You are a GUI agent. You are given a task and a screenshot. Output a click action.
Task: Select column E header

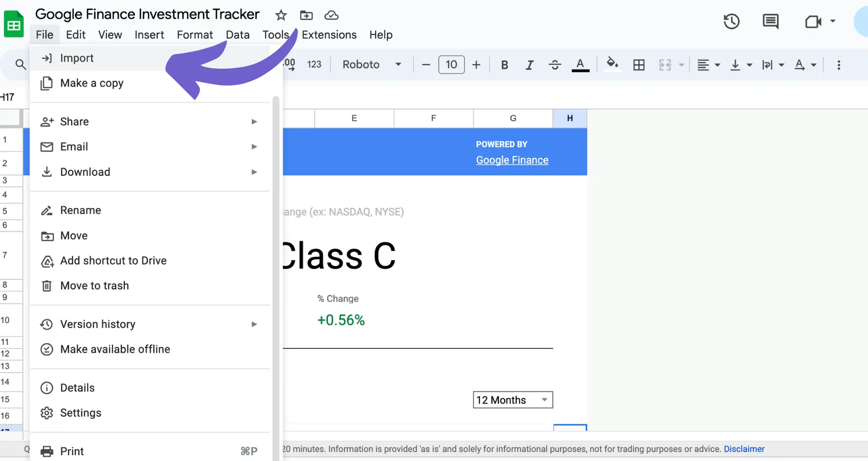[354, 118]
